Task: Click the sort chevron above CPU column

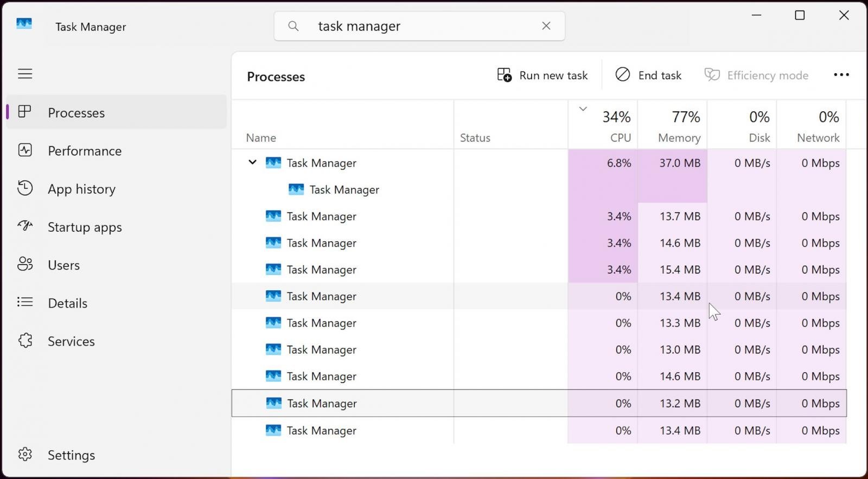Action: 583,109
